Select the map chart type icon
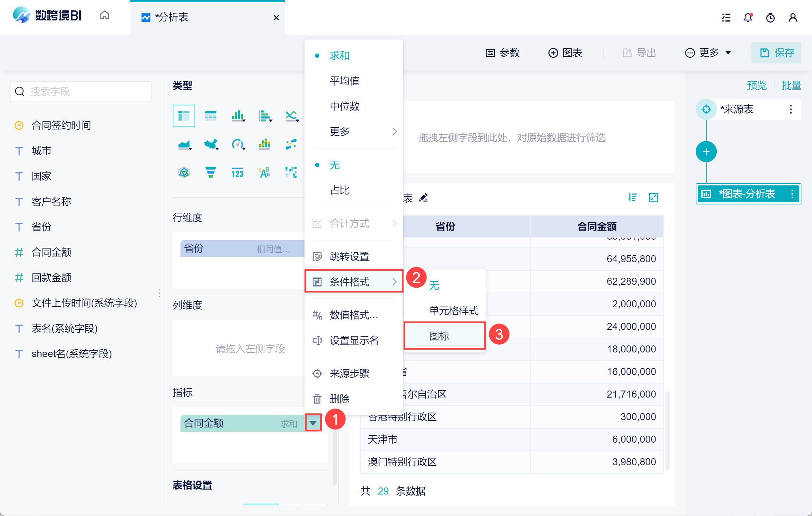812x516 pixels. coord(211,144)
